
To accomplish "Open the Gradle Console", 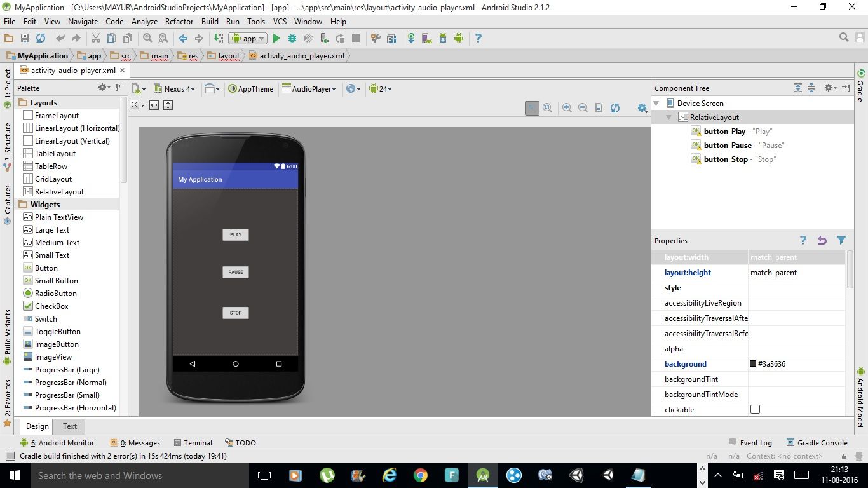I will (817, 442).
